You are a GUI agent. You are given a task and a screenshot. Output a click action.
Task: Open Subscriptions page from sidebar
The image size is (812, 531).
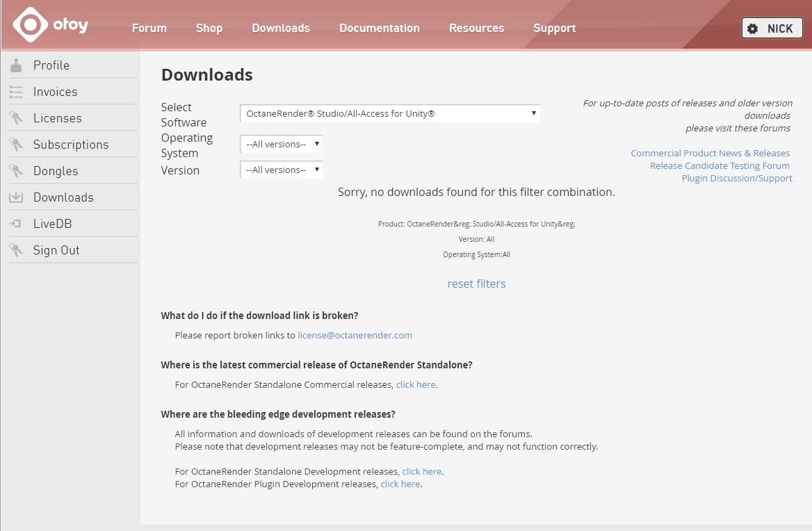71,145
